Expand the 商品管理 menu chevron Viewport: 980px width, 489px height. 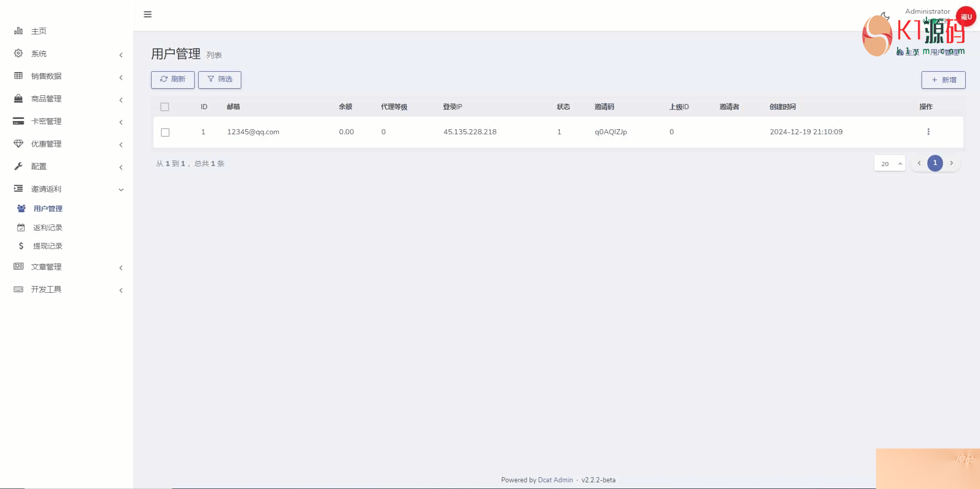pos(121,100)
